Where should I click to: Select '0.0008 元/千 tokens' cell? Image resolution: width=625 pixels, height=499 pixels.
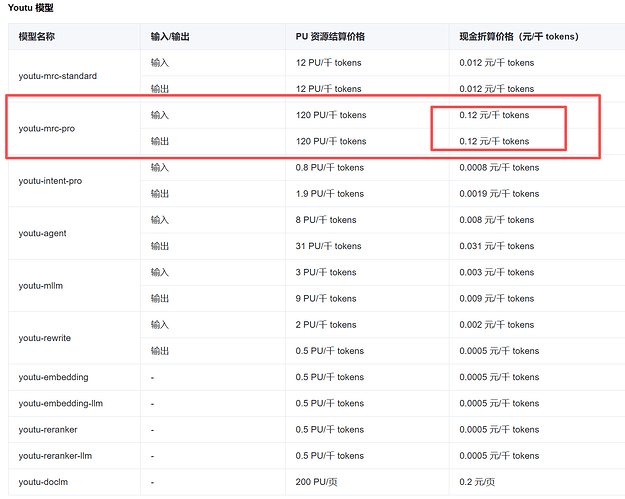[499, 167]
